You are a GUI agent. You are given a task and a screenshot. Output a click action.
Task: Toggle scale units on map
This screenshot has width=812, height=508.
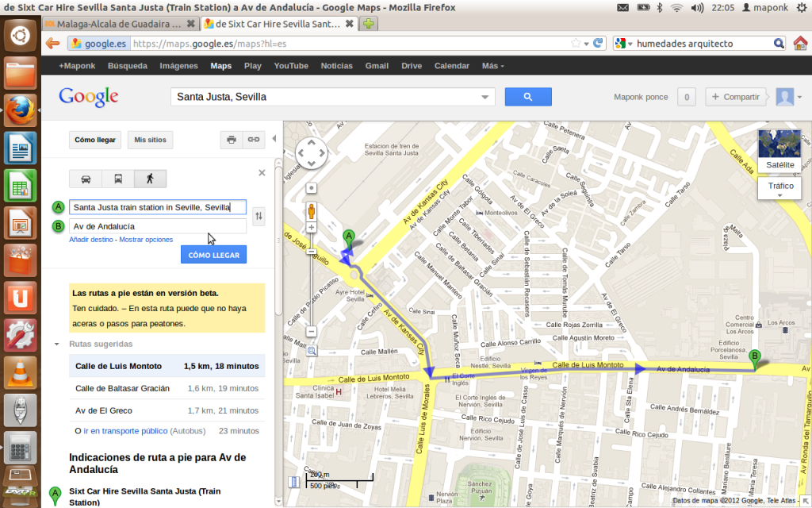click(x=339, y=481)
